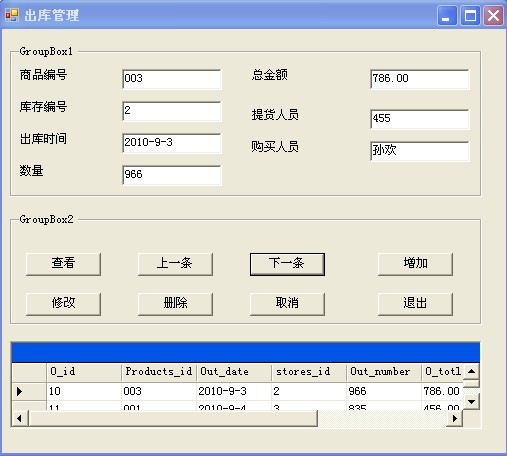507x456 pixels.
Task: Click the 出库管理 window icon
Action: [12, 15]
